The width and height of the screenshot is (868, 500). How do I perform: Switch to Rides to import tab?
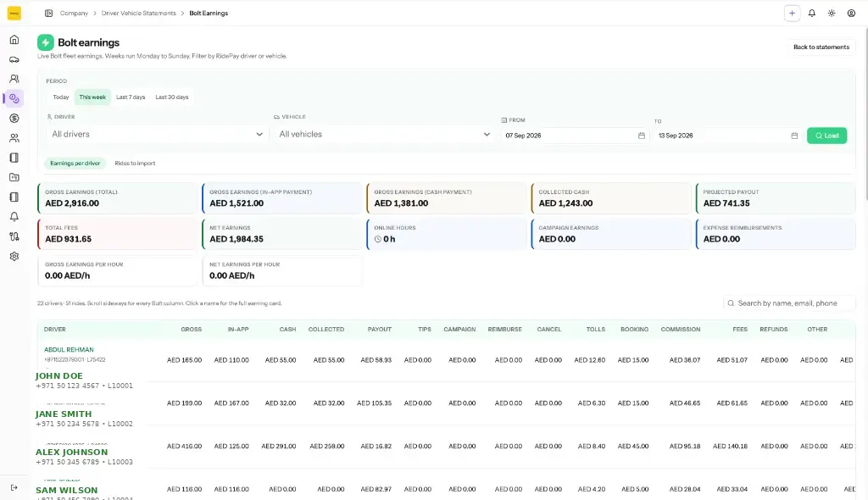coord(135,164)
